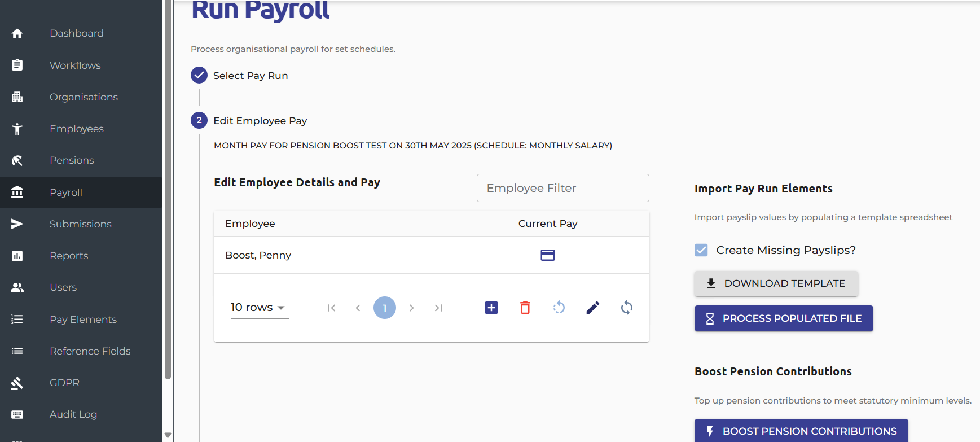Click the pencil edit icon
The width and height of the screenshot is (980, 442).
[593, 308]
